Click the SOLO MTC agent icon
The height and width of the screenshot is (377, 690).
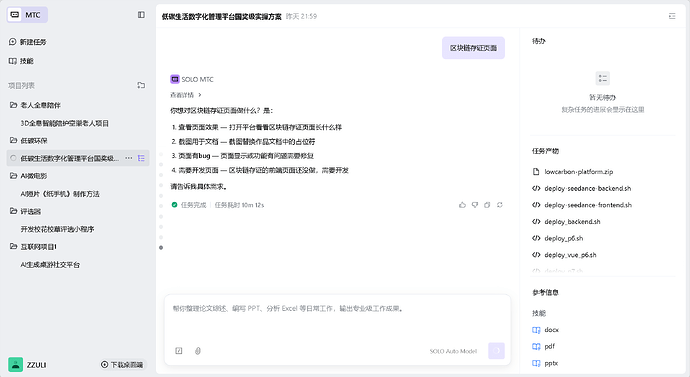[175, 79]
